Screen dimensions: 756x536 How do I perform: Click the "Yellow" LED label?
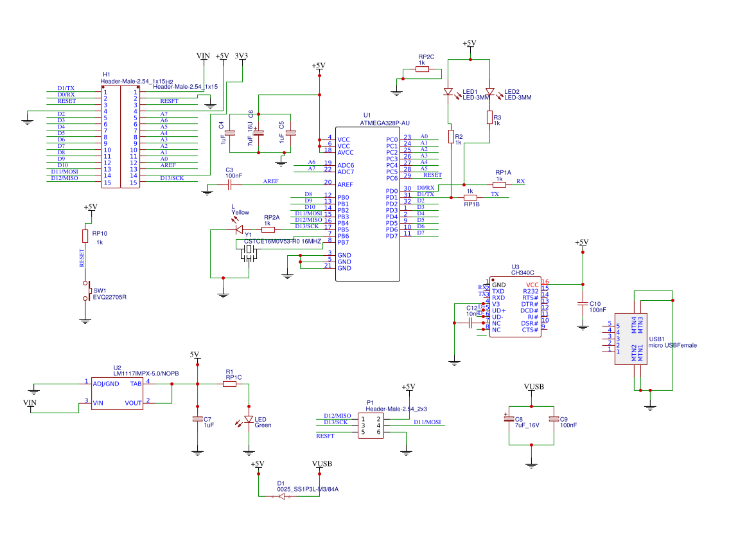click(240, 212)
